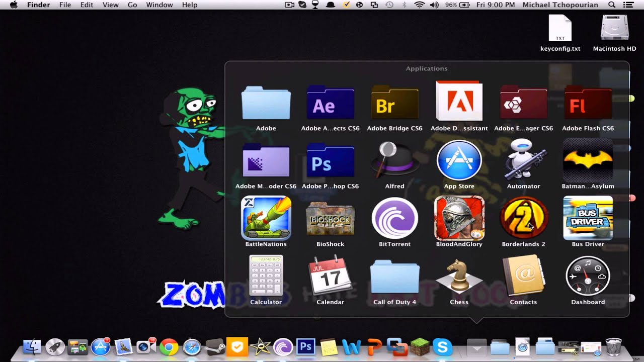Open the Adobe Flash CS6 folder
The image size is (644, 362).
pyautogui.click(x=588, y=103)
